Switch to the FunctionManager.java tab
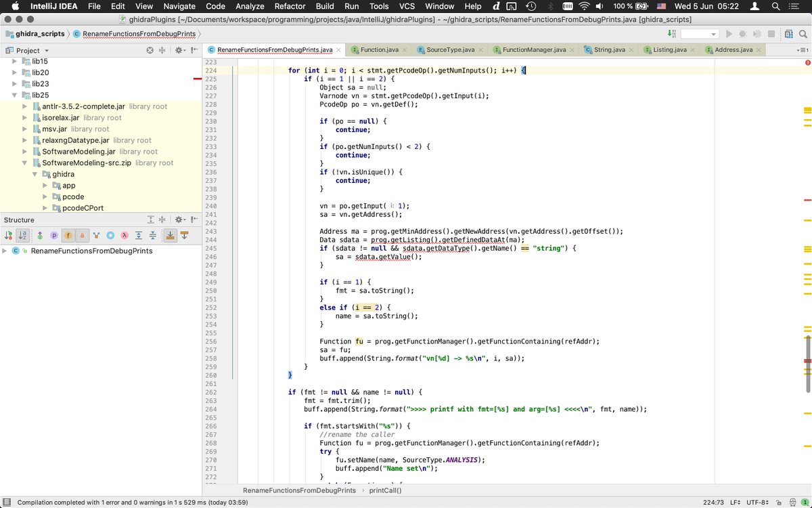Screen dimensions: 812x508 tap(533, 50)
